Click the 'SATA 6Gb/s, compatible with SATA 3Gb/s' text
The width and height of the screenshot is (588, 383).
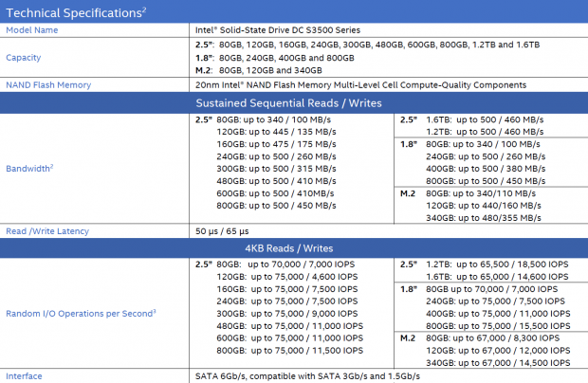307,376
